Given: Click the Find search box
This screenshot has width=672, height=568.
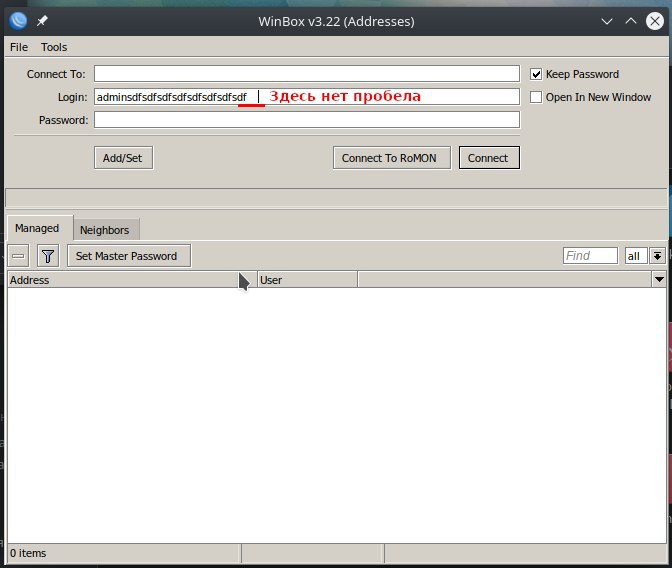Looking at the screenshot, I should [590, 256].
